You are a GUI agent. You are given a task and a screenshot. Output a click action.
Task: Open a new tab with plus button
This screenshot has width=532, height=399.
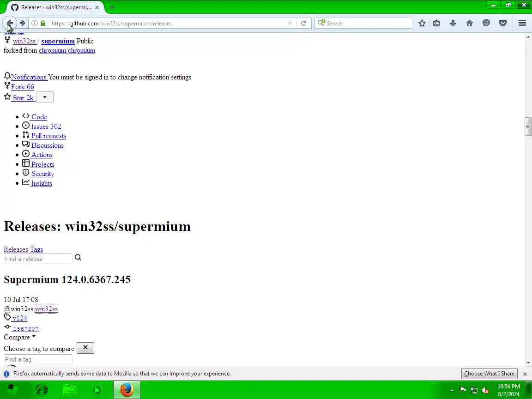(112, 7)
